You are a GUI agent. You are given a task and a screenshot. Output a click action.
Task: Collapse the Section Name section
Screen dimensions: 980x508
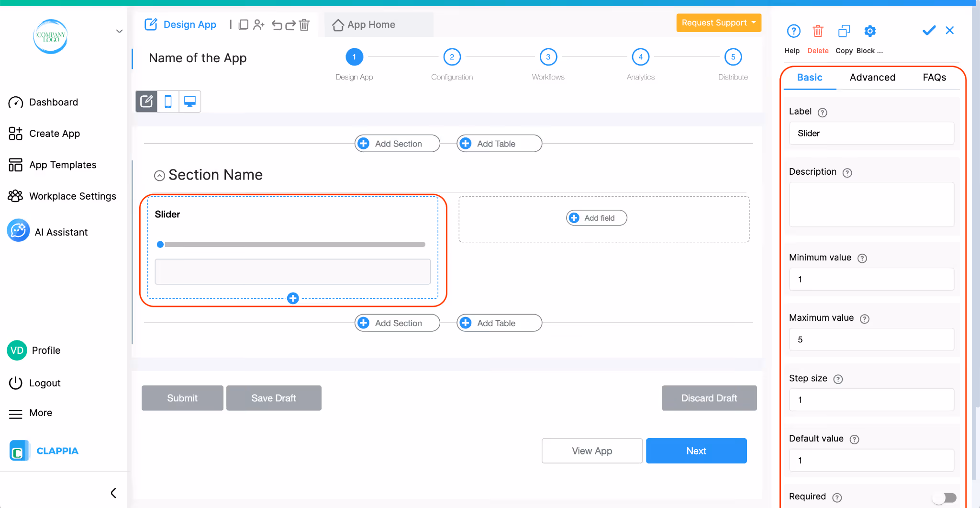click(159, 176)
